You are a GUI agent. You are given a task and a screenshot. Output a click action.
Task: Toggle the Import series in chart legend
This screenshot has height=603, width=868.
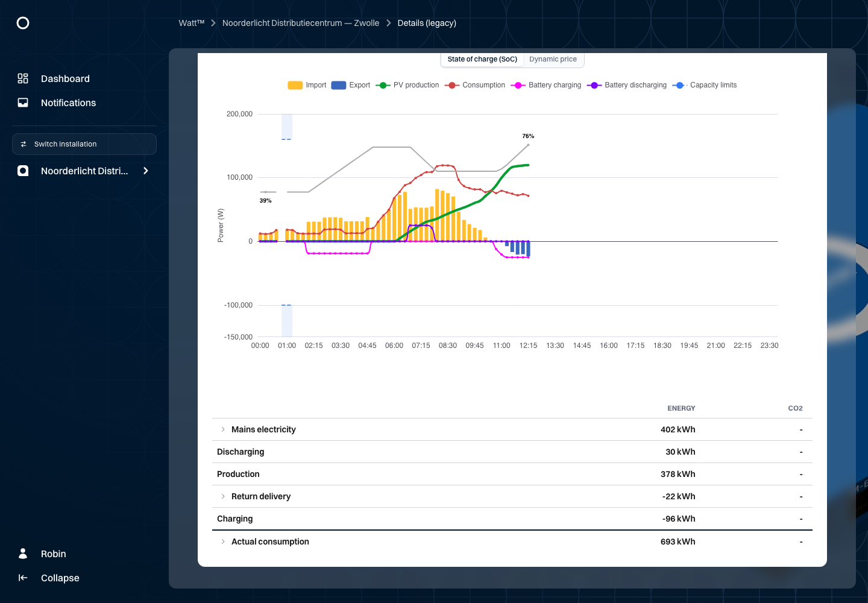pos(307,85)
